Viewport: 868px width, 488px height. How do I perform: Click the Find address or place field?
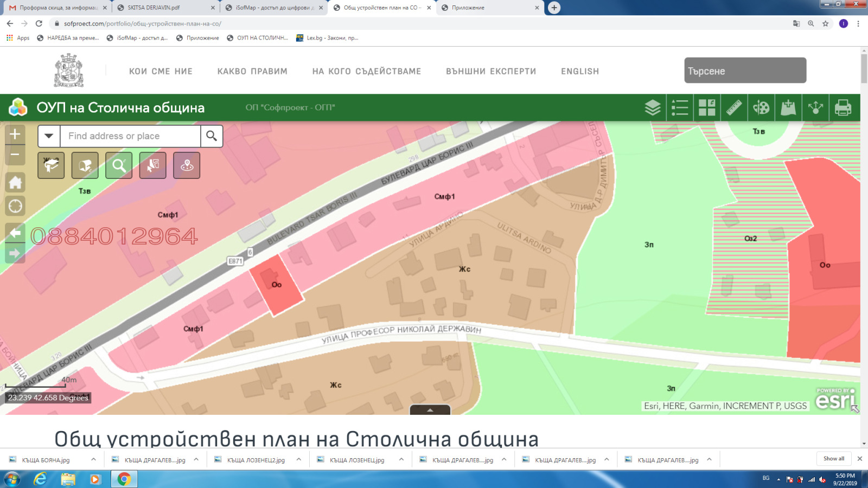[x=130, y=136]
